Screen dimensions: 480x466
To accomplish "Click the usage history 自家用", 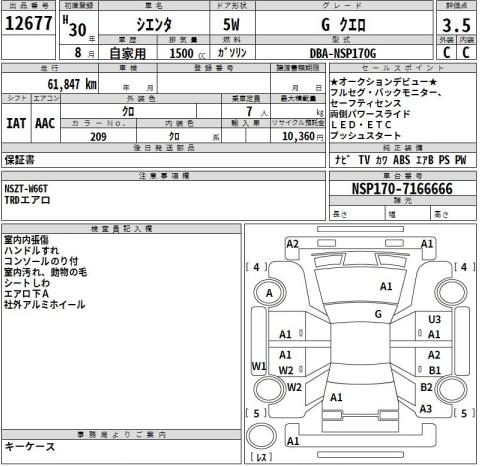I will [128, 53].
